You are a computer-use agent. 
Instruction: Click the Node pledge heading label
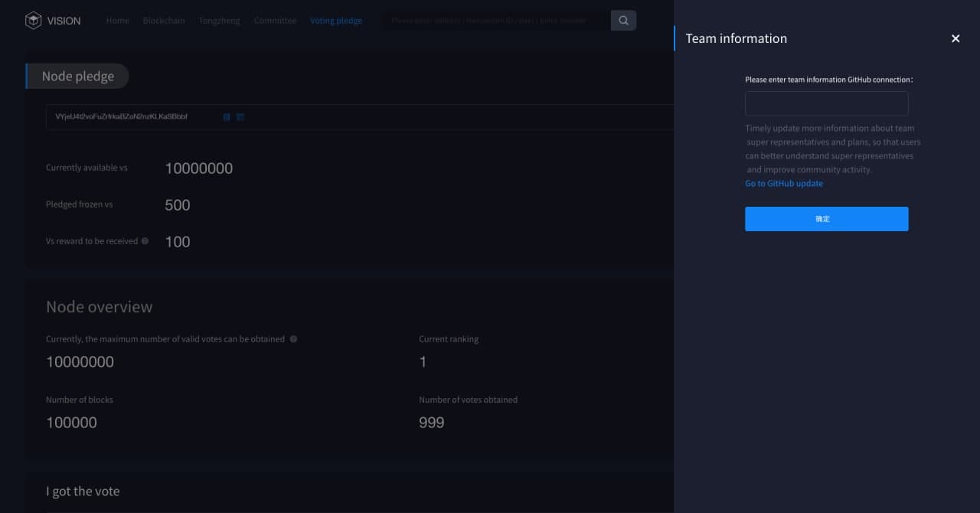tap(78, 77)
